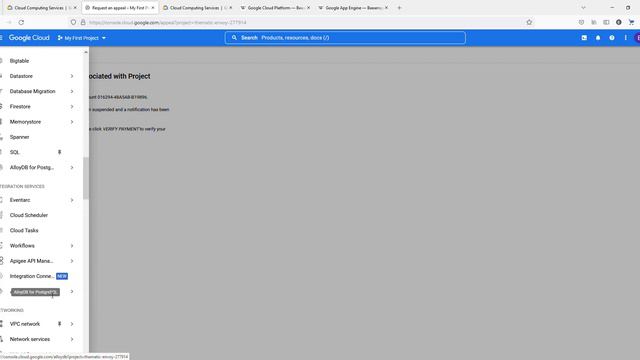Open the browser account profile icon
This screenshot has height=360, width=640.
619,22
